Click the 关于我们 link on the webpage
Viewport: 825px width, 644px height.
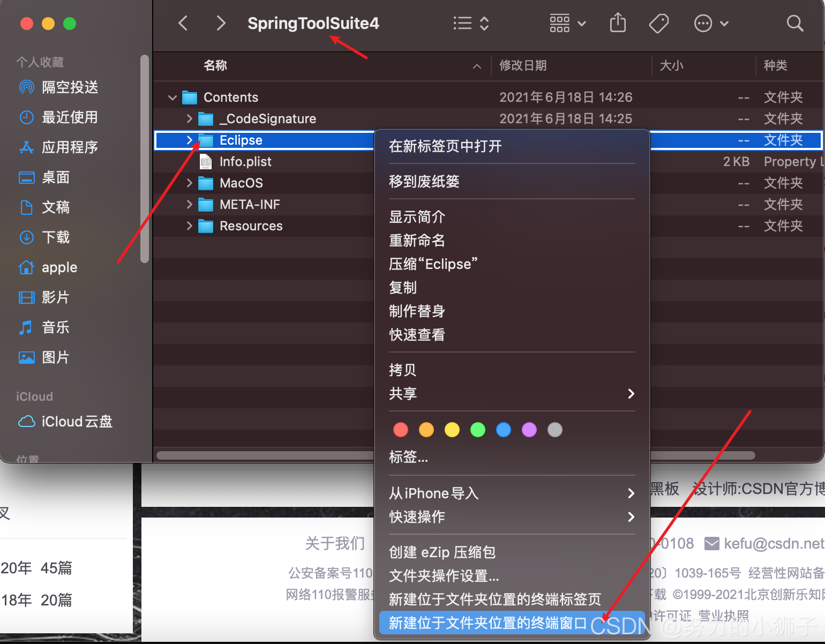335,543
